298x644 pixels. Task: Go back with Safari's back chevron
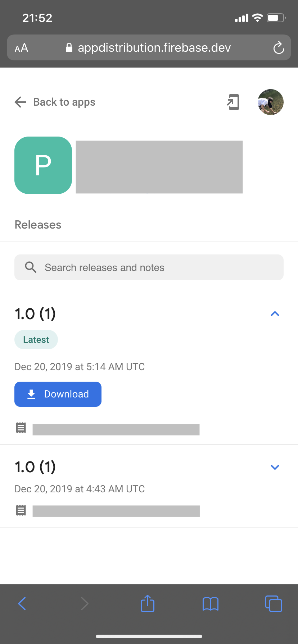coord(22,603)
